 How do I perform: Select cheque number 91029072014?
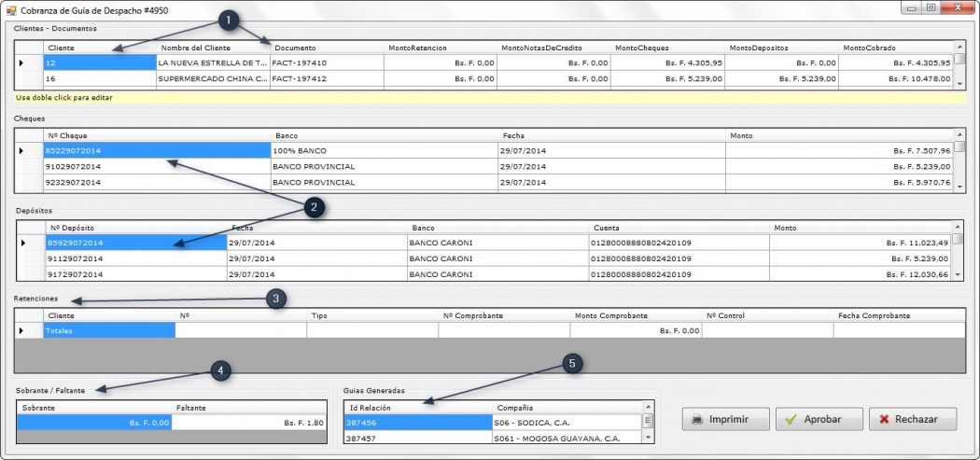[x=157, y=166]
